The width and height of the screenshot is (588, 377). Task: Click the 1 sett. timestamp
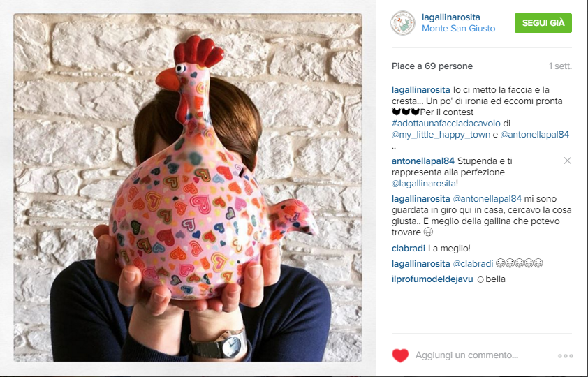[x=560, y=66]
